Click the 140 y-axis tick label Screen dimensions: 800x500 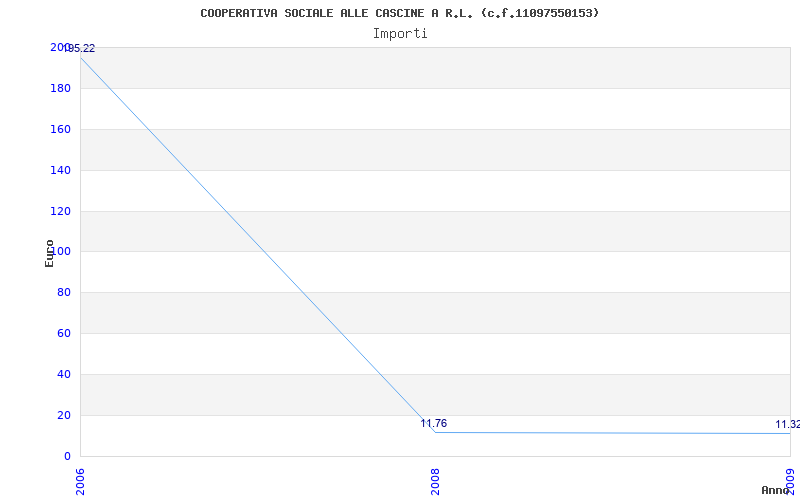(x=60, y=170)
